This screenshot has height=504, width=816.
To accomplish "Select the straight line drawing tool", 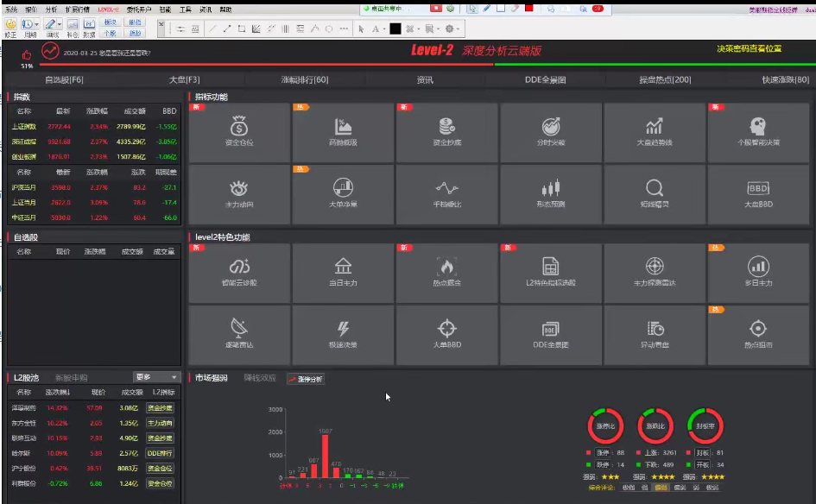I will [x=212, y=29].
